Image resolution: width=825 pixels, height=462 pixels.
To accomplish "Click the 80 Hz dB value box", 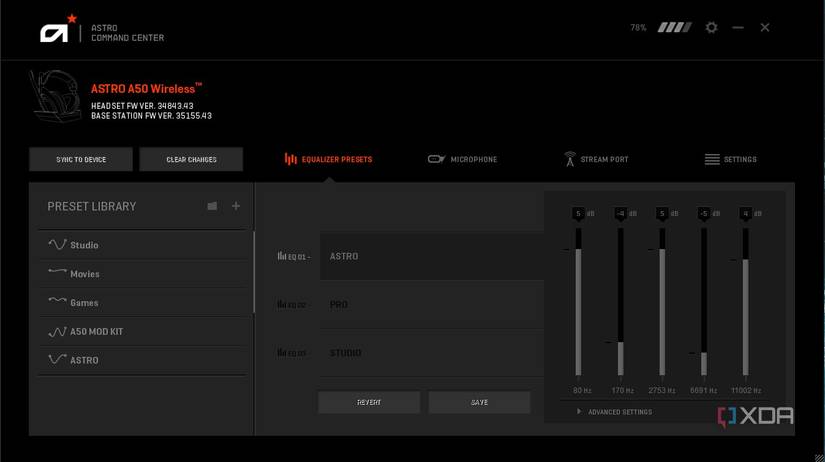I will (x=578, y=213).
